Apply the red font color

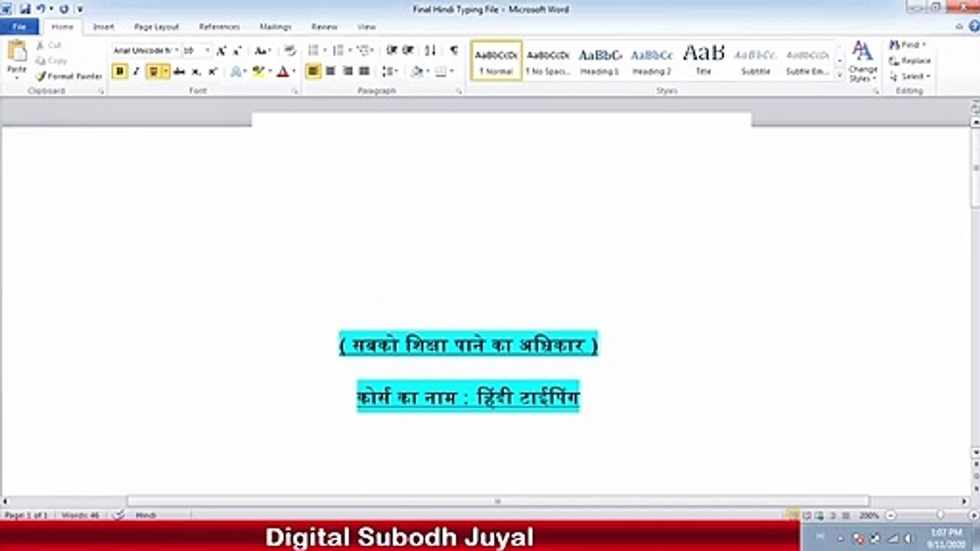pos(283,71)
